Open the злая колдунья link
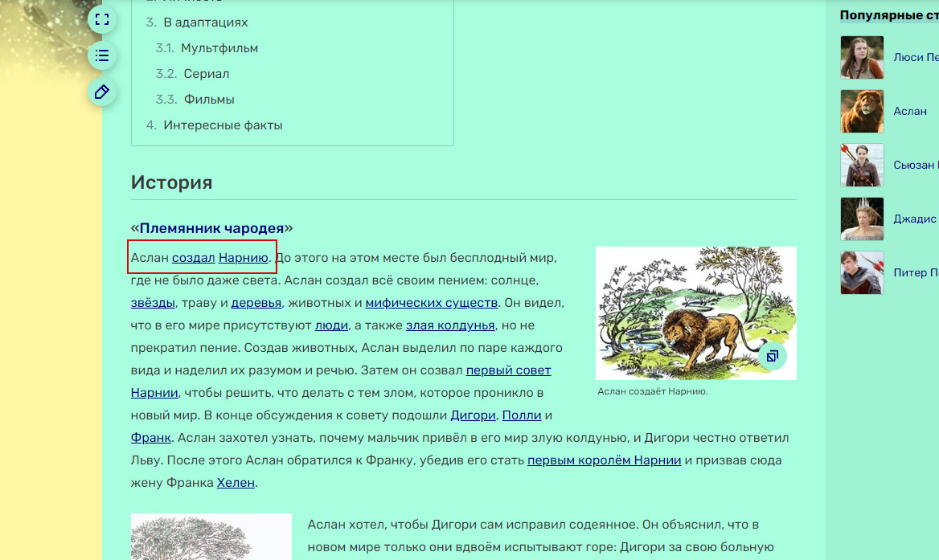Image resolution: width=939 pixels, height=560 pixels. (x=449, y=325)
